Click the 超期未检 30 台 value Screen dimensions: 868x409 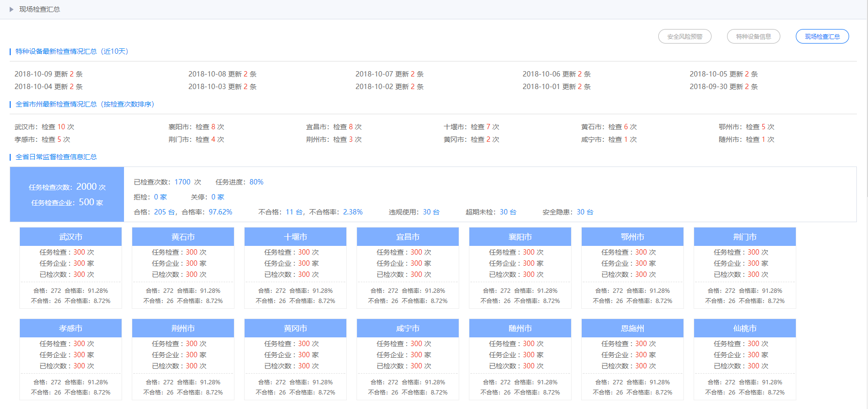click(508, 212)
